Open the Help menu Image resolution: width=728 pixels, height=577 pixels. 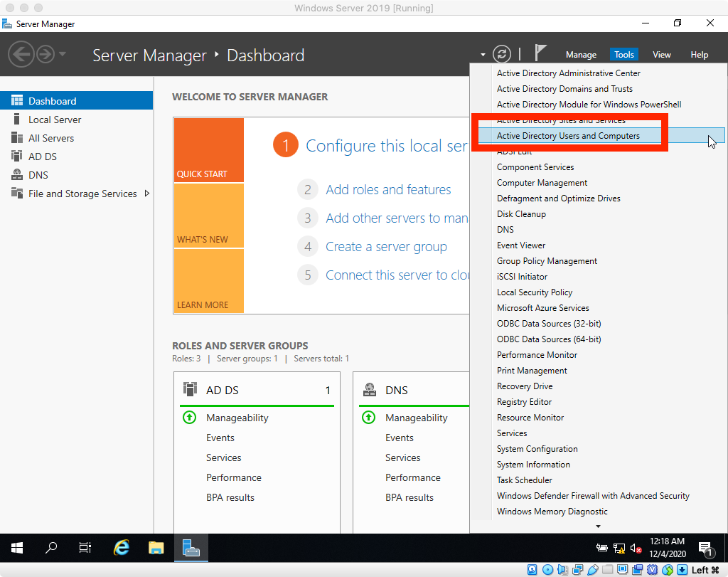(x=700, y=55)
